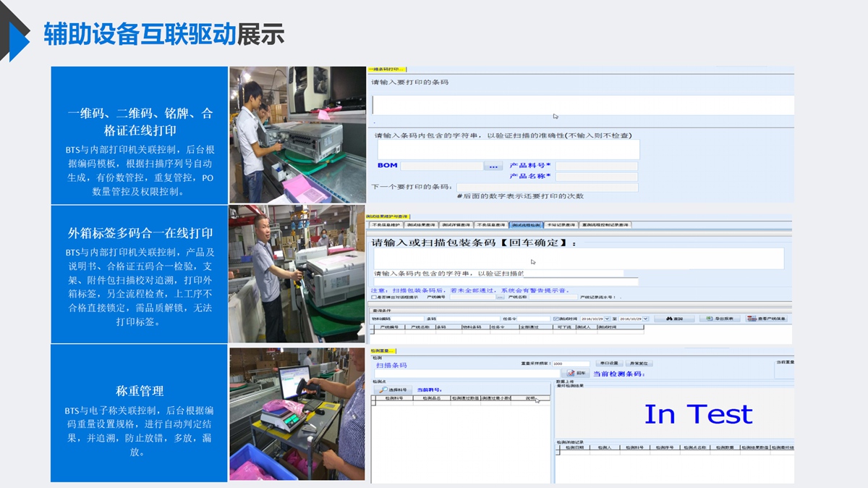Switch to the 不良信息维护 tab
The image size is (868, 488).
click(386, 225)
